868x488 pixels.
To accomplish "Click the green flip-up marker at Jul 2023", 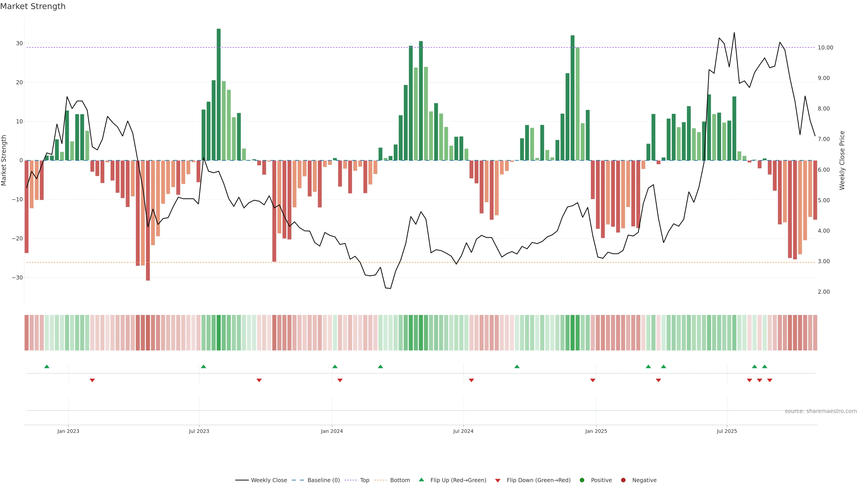I will (x=203, y=366).
